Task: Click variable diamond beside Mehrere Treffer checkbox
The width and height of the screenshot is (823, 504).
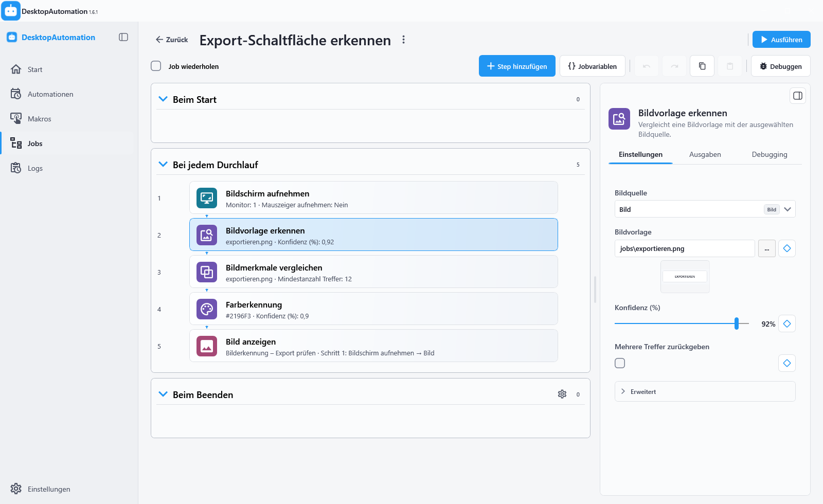Action: click(787, 363)
